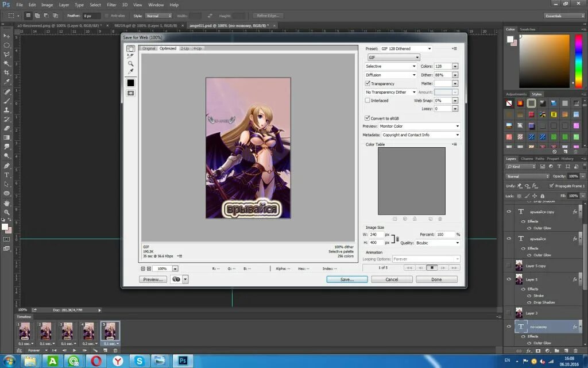Select the Horizontal Type tool

pyautogui.click(x=6, y=175)
